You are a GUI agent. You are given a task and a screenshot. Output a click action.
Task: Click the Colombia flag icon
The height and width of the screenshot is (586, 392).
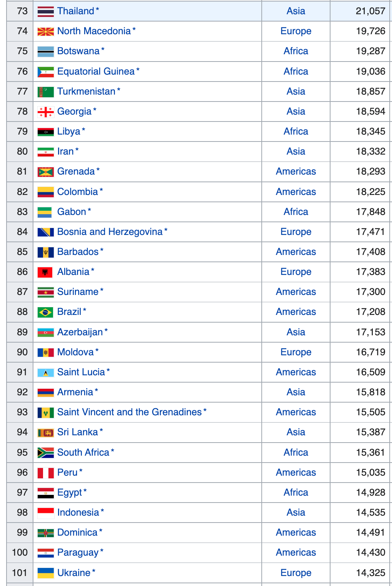[x=45, y=192]
